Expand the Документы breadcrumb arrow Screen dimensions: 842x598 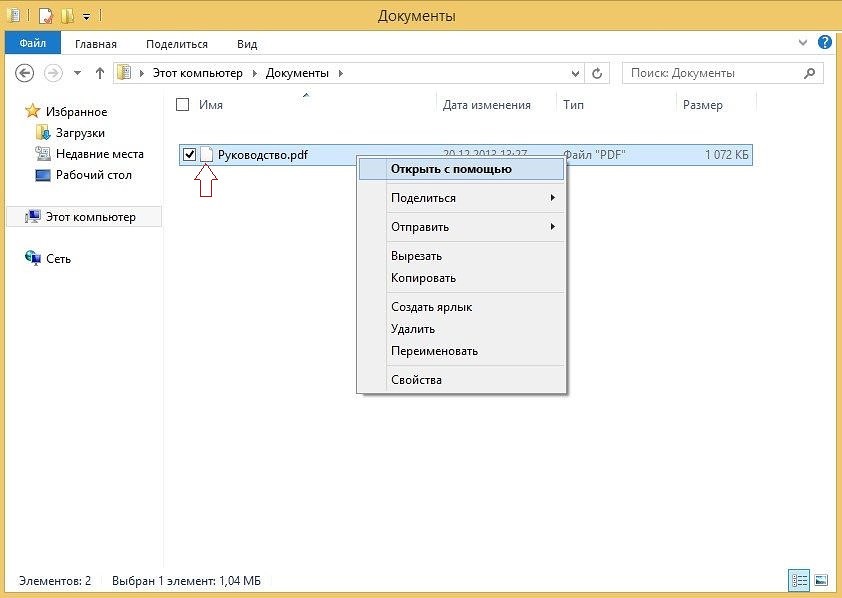point(340,73)
